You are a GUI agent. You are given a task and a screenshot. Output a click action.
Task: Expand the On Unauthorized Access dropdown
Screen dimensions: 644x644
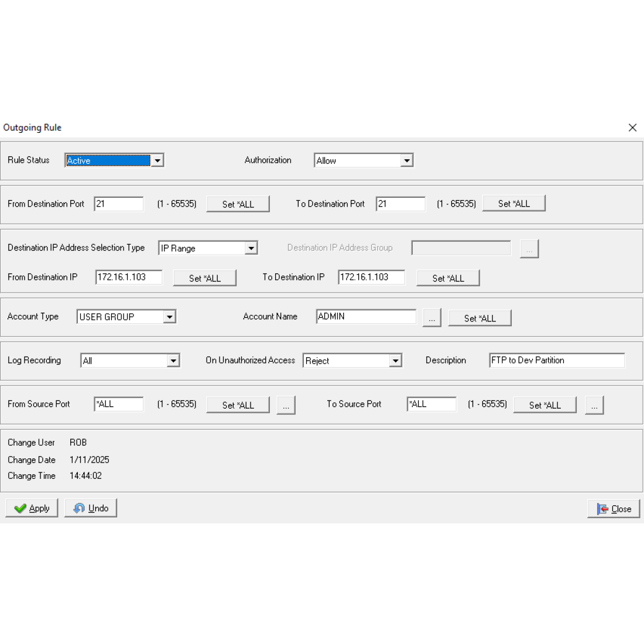[396, 360]
